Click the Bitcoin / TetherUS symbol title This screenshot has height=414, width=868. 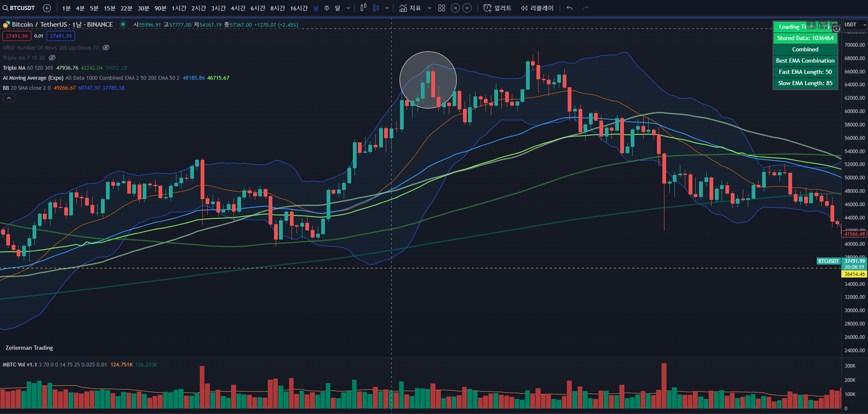point(62,25)
